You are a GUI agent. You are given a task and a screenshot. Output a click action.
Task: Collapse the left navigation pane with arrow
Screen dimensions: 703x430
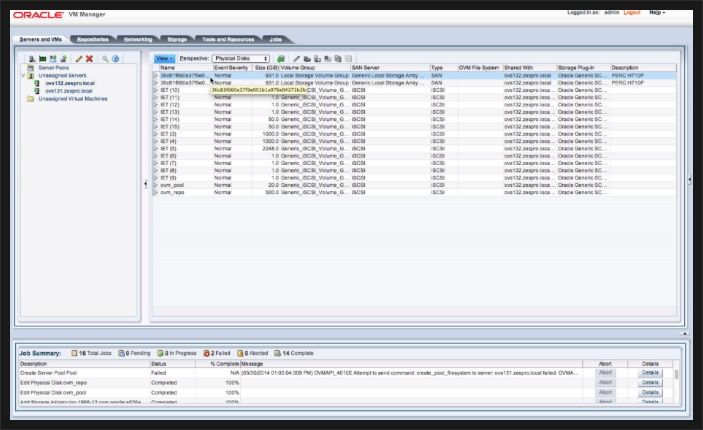point(145,184)
